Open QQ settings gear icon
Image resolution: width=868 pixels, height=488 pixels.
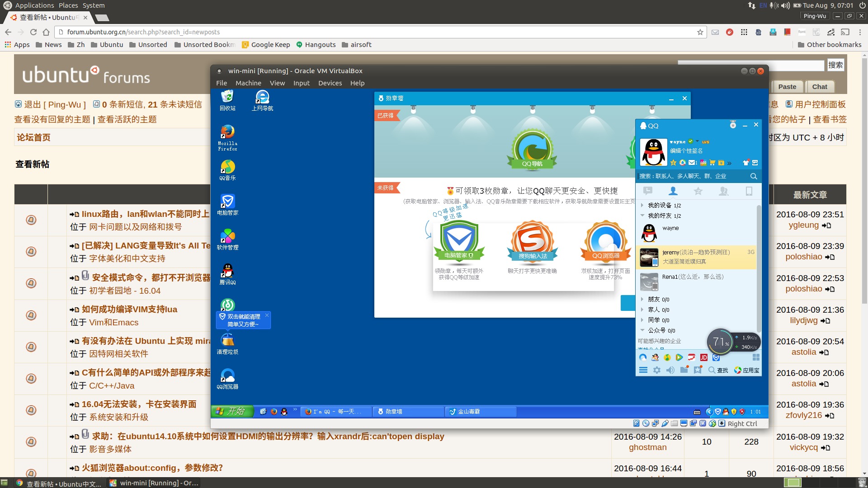click(x=657, y=370)
